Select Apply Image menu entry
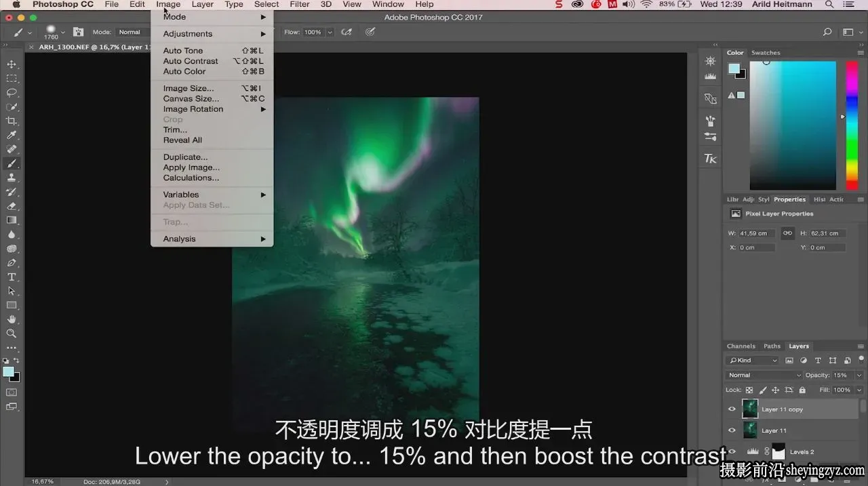 coord(212,167)
